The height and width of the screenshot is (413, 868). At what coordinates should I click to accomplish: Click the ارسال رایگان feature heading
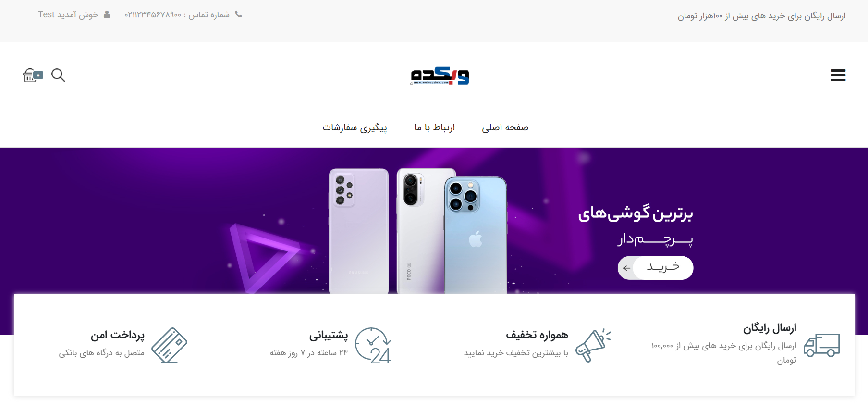click(770, 328)
